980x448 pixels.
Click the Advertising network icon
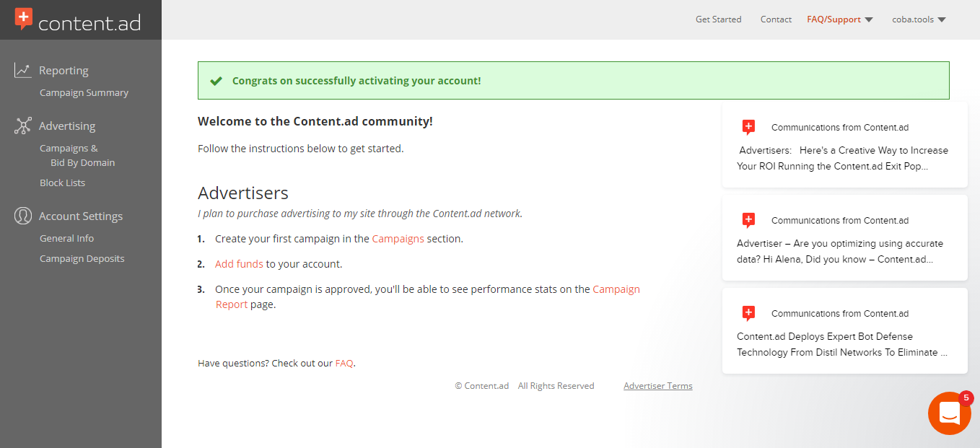point(23,126)
